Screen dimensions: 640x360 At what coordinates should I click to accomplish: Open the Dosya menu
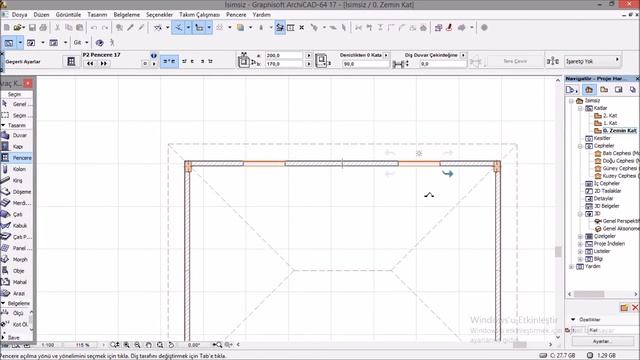19,15
